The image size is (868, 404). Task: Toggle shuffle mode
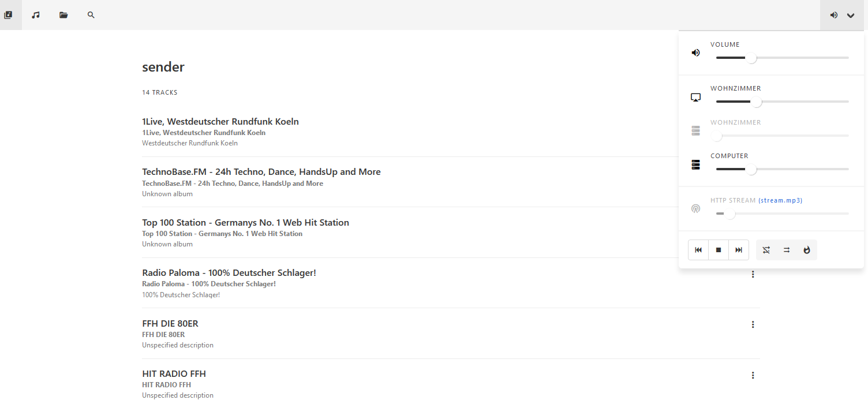tap(766, 250)
